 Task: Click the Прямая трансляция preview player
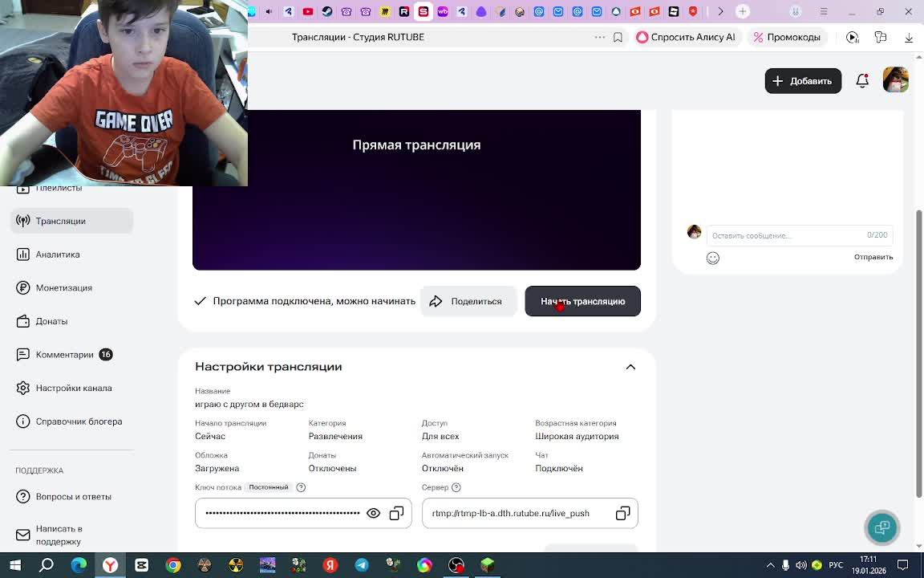(416, 190)
